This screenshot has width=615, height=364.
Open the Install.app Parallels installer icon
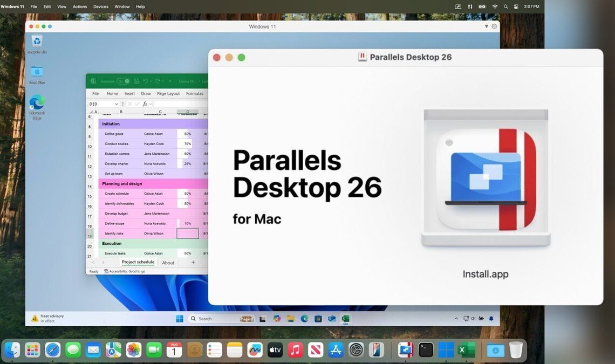click(486, 178)
